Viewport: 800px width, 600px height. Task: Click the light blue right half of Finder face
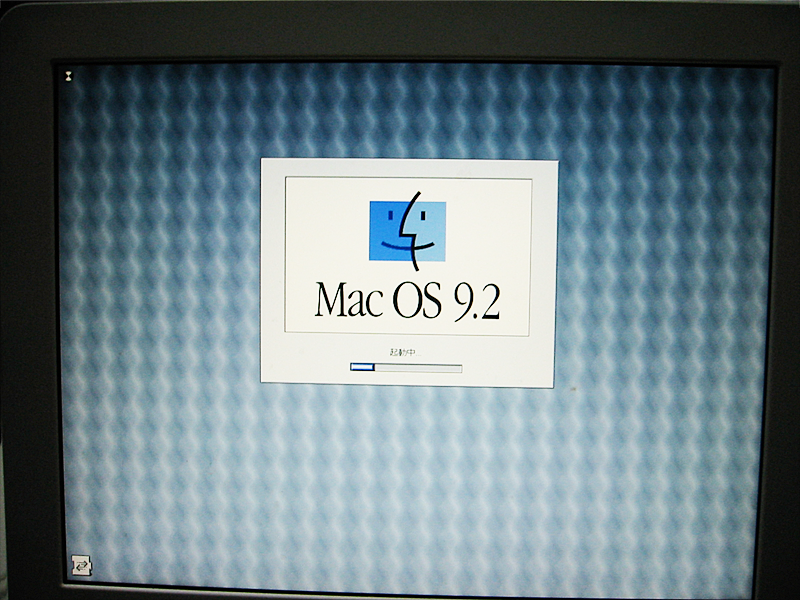(430, 231)
